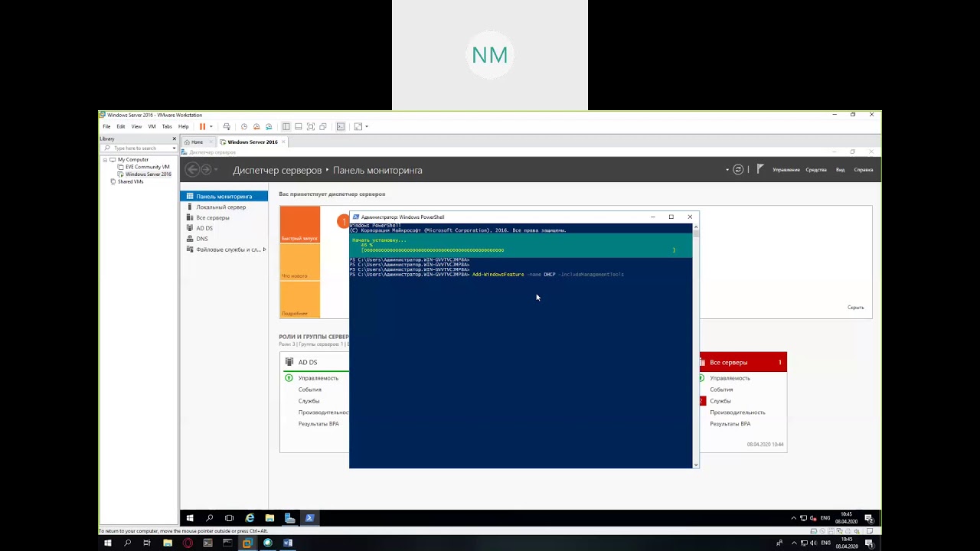Open guest taskbar search icon
The height and width of the screenshot is (551, 980).
210,518
